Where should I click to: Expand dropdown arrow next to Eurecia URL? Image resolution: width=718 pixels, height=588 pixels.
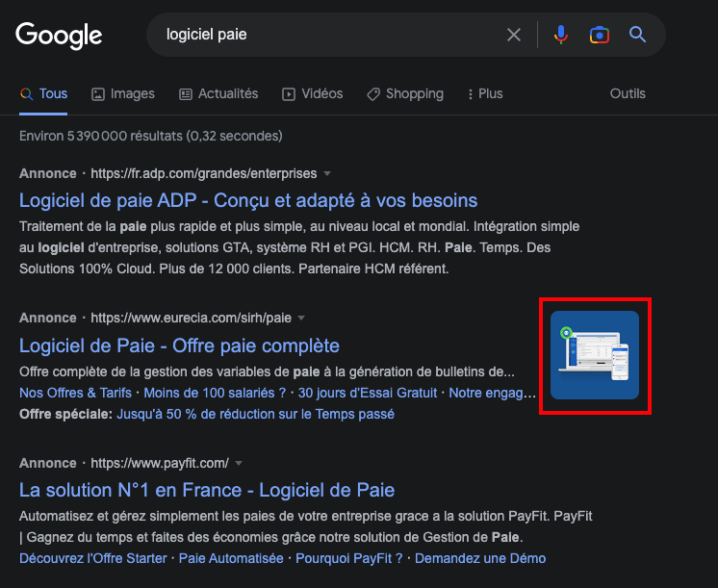[x=301, y=319]
